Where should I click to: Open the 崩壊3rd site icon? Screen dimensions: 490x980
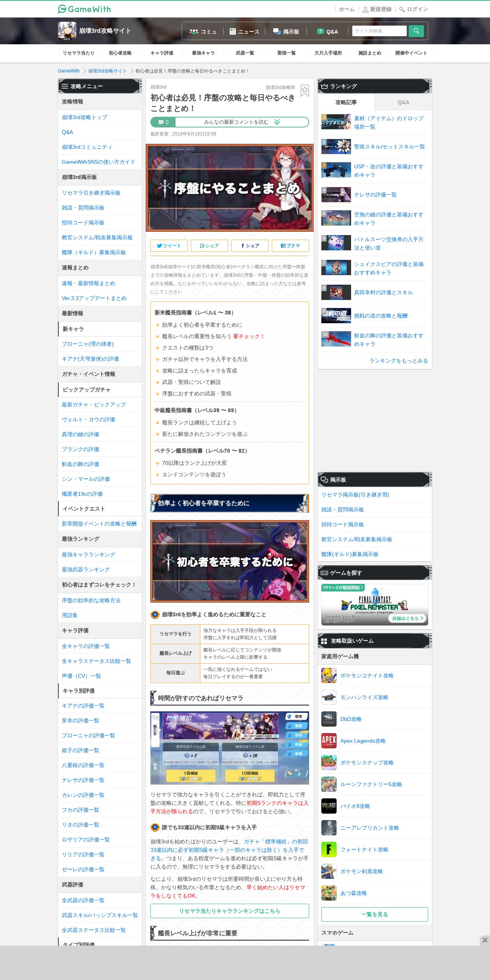point(67,31)
